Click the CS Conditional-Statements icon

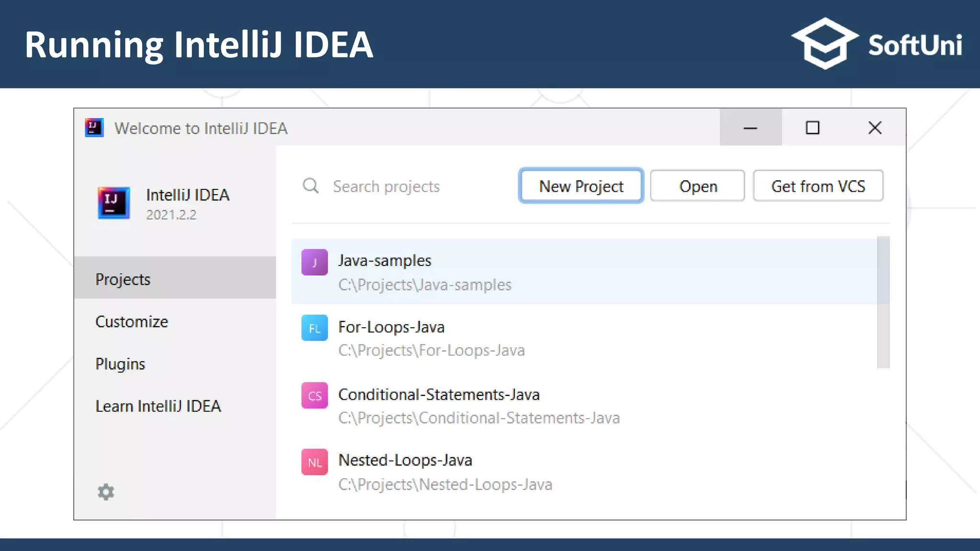(314, 395)
